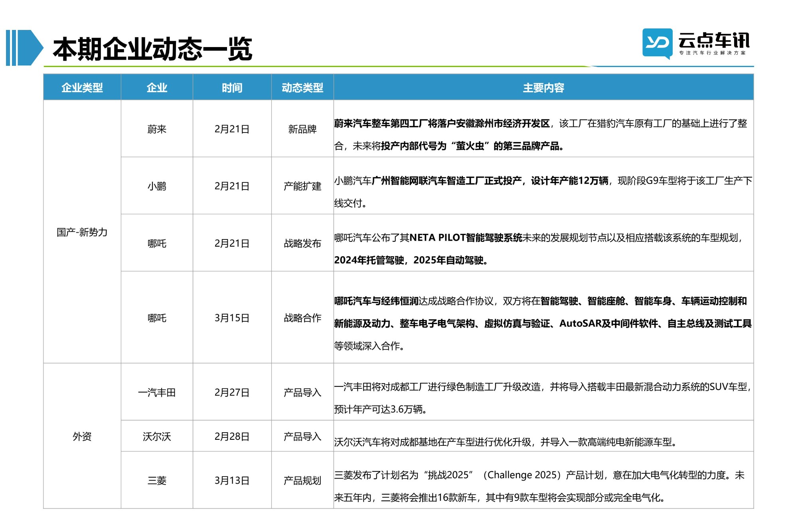
Task: Select the 国产-新势力 category cell
Action: [82, 232]
